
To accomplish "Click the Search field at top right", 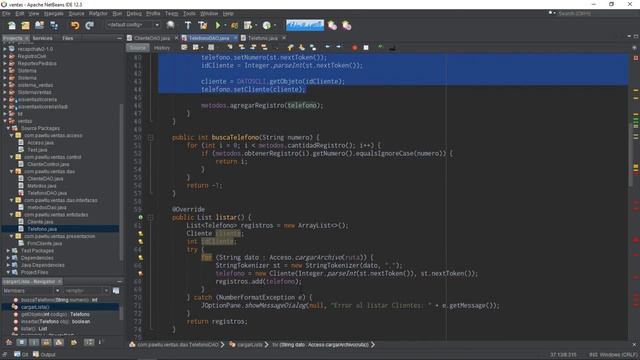I will (593, 13).
